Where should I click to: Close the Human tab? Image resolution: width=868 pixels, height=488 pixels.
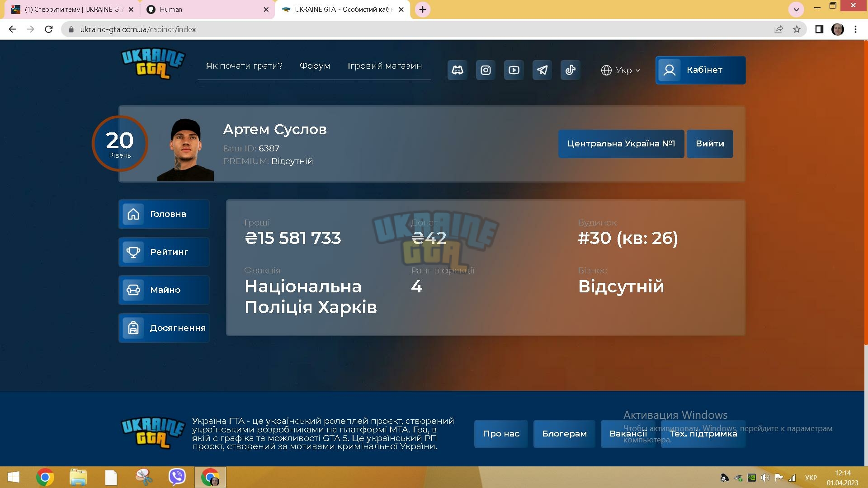click(266, 9)
